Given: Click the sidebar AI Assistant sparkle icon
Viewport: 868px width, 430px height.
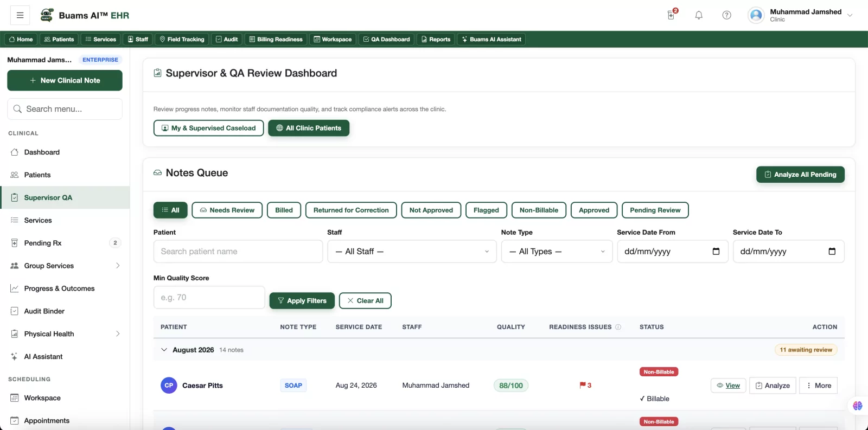Looking at the screenshot, I should coord(15,357).
